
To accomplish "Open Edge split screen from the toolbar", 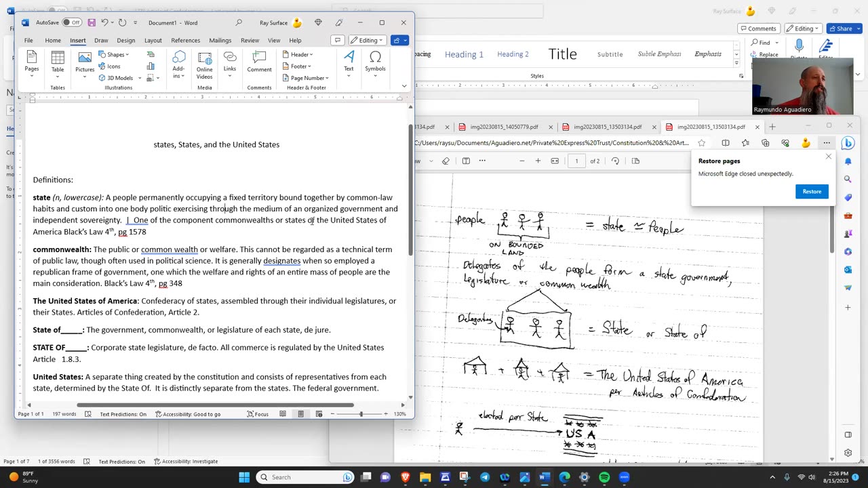I will click(x=726, y=143).
